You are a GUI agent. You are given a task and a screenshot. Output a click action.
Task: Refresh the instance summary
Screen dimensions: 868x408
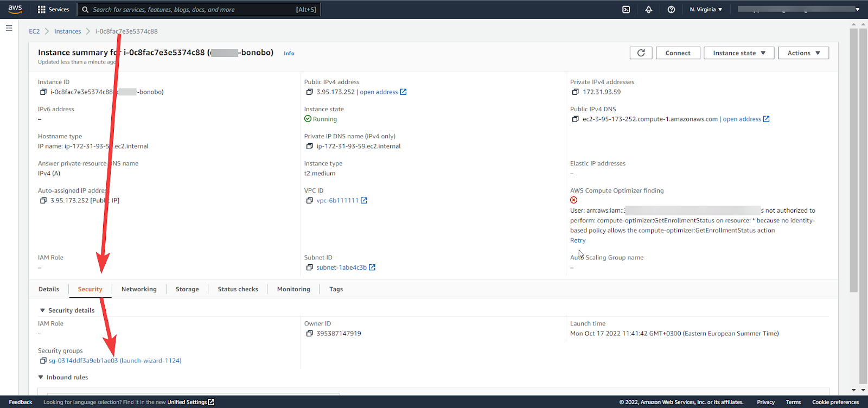(x=641, y=53)
